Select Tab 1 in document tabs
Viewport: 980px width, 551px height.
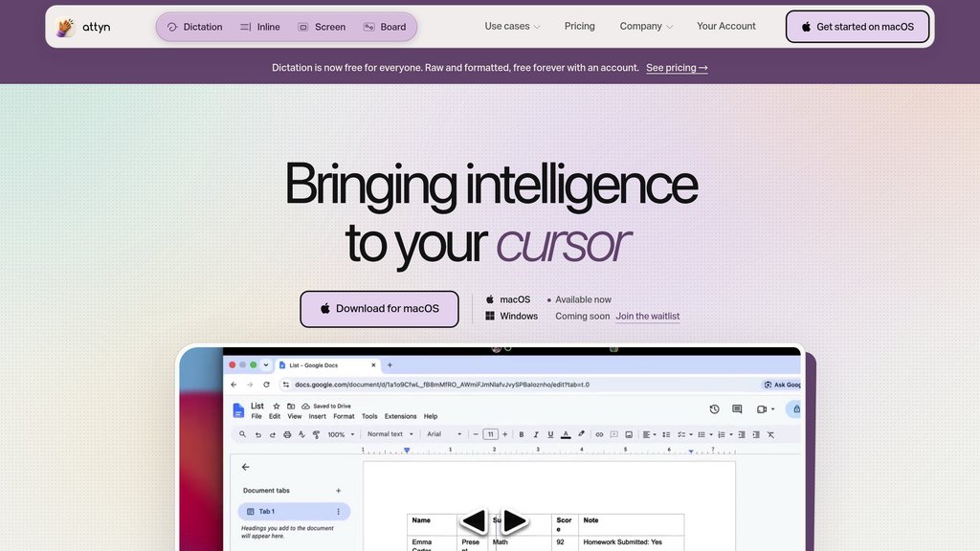(294, 512)
